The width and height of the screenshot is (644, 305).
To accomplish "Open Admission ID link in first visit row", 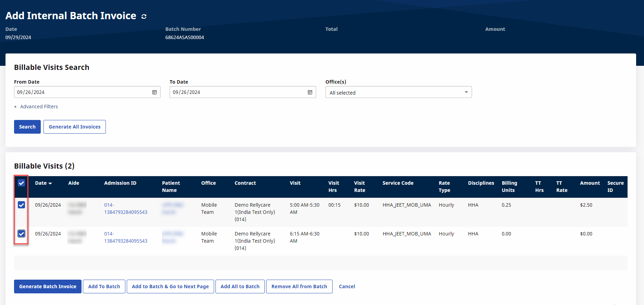I will click(125, 209).
